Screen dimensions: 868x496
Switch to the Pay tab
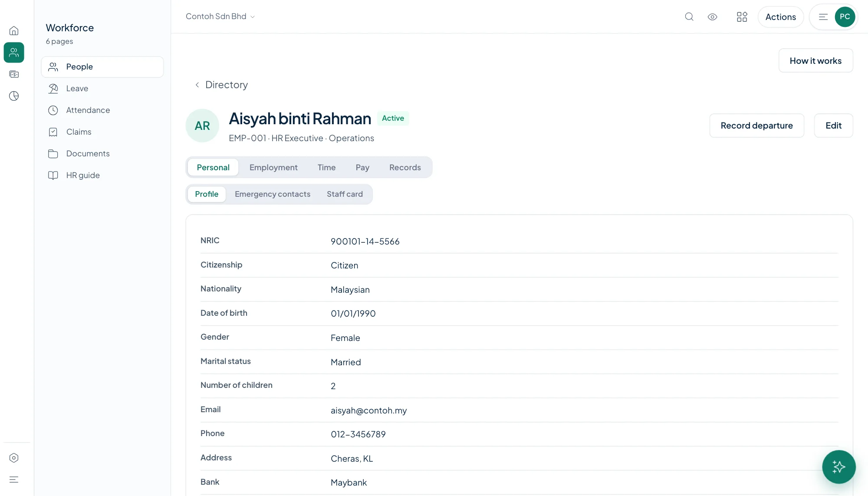(x=362, y=167)
